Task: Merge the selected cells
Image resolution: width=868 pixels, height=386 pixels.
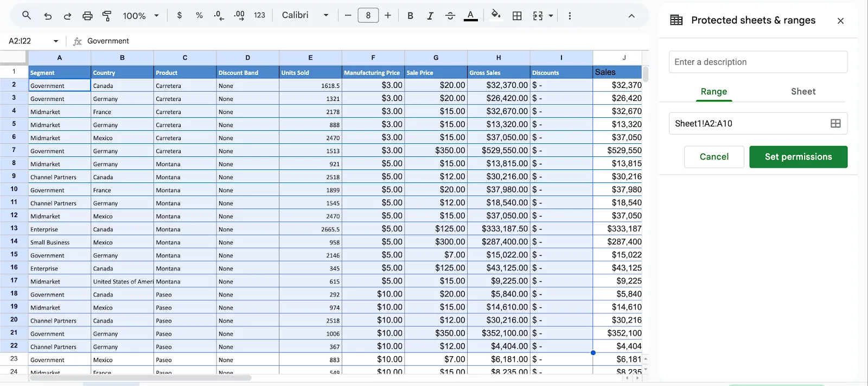Action: [538, 16]
